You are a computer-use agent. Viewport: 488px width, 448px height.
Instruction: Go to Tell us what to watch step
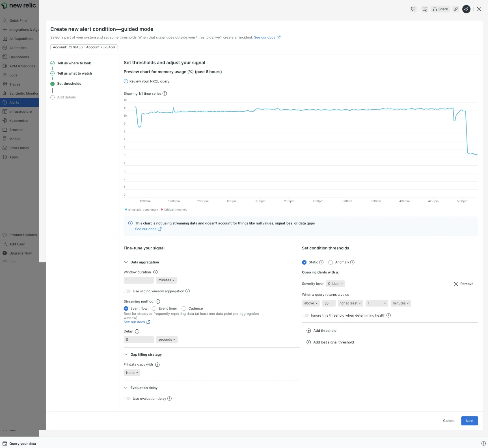[x=74, y=73]
